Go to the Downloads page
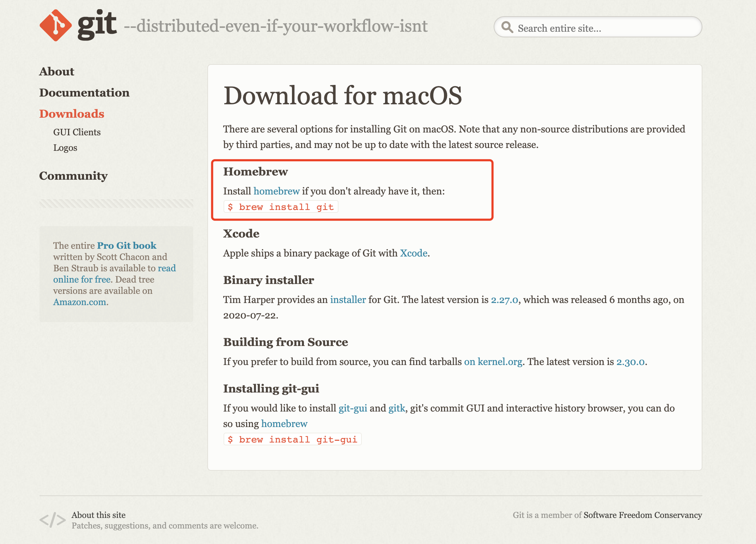Viewport: 756px width, 544px height. point(72,114)
